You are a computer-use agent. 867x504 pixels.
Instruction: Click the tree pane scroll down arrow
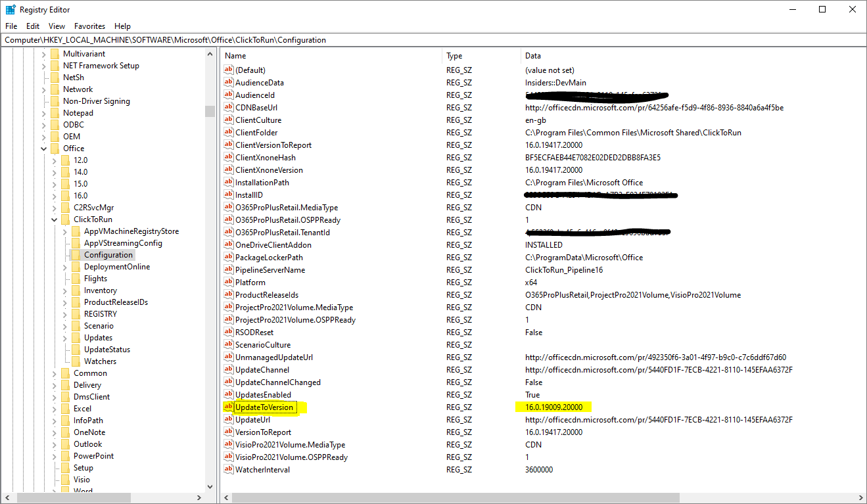(210, 487)
